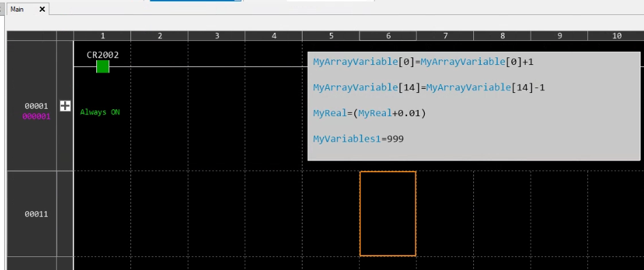Click the MyReal=(MyReal+0.01) script line
Viewport: 644px width, 270px height.
[369, 113]
